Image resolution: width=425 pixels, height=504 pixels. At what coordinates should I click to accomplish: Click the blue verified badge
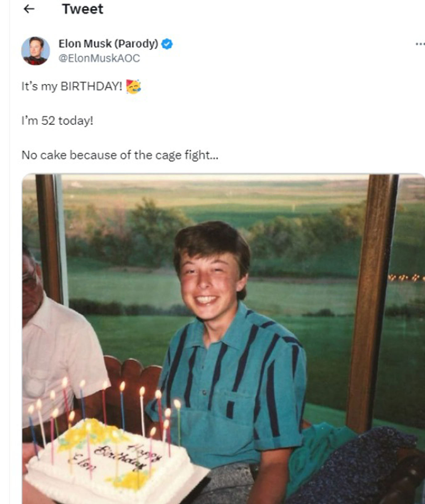click(167, 44)
